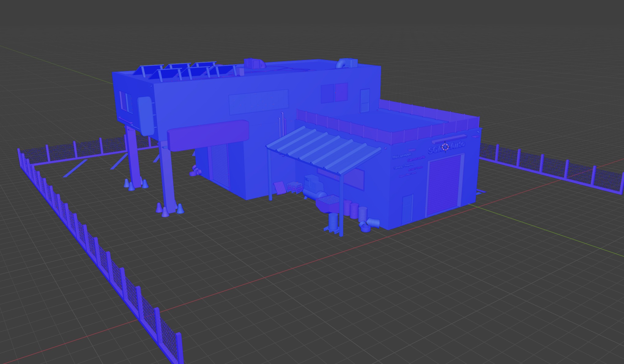
Task: Select the "Carrosserie" wall lettering
Action: click(x=416, y=158)
